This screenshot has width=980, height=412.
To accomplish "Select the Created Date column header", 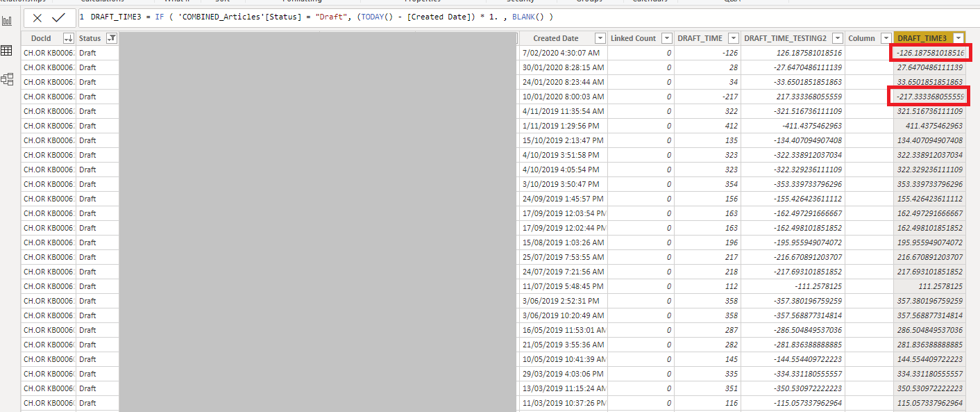I will pos(555,38).
